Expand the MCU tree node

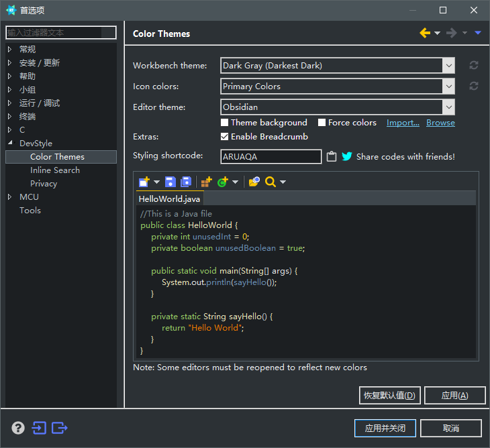pyautogui.click(x=9, y=197)
